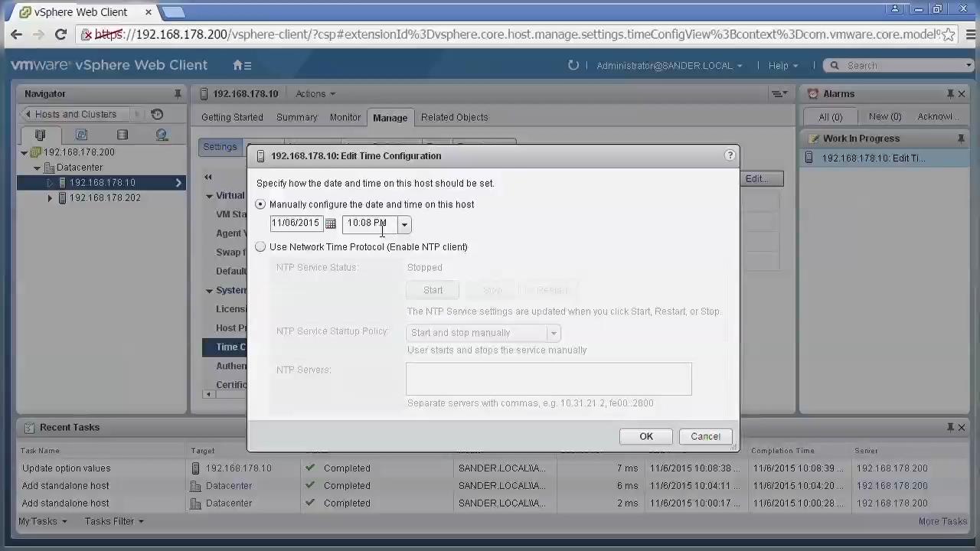Image resolution: width=980 pixels, height=551 pixels.
Task: Pin the Work In Progress panel
Action: (961, 139)
